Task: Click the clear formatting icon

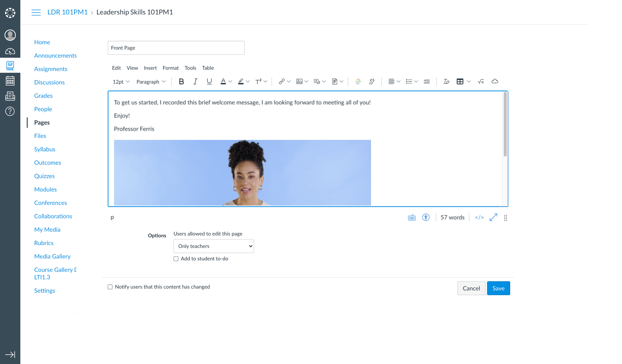Action: [446, 81]
